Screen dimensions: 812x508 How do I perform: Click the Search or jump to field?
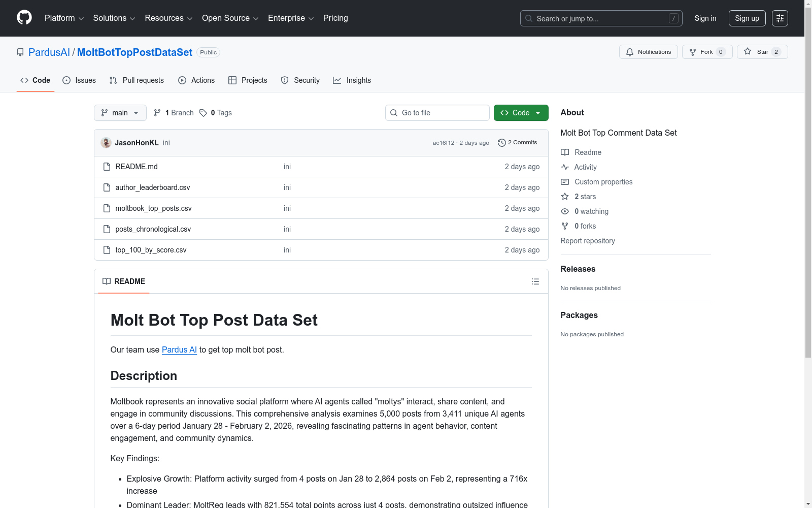[x=601, y=18]
